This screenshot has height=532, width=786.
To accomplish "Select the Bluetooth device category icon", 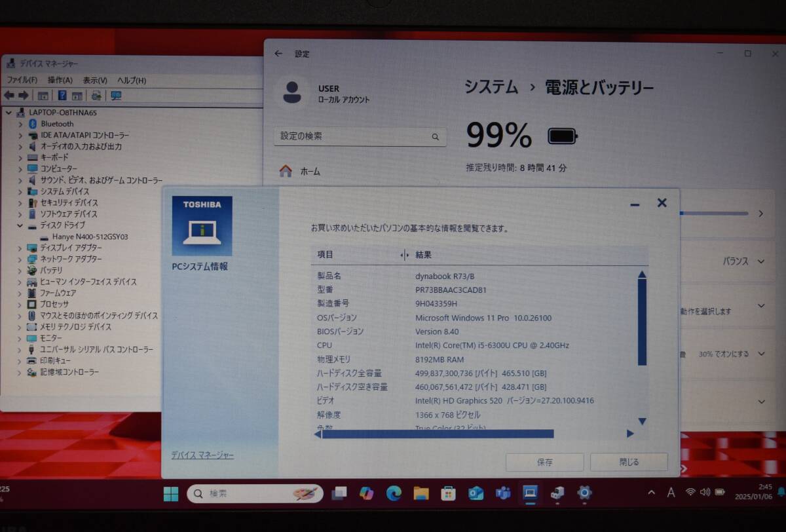I will [32, 124].
